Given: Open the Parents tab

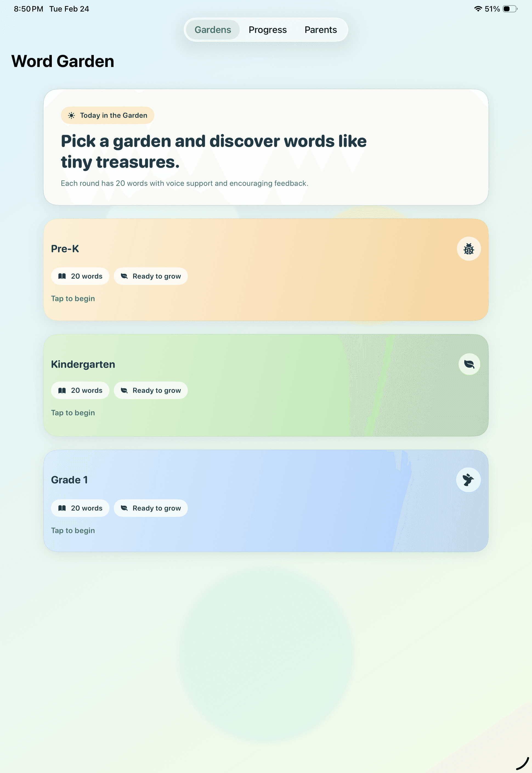Looking at the screenshot, I should point(320,29).
